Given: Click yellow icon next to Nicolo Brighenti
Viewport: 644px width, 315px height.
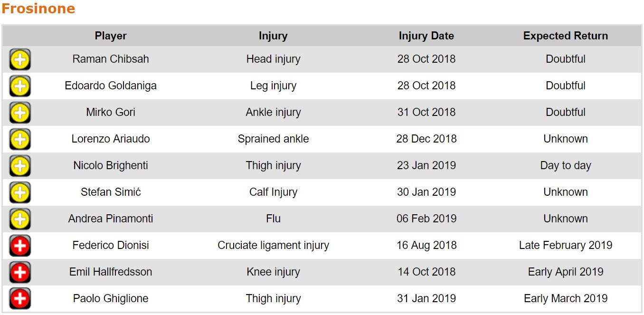Looking at the screenshot, I should point(20,166).
